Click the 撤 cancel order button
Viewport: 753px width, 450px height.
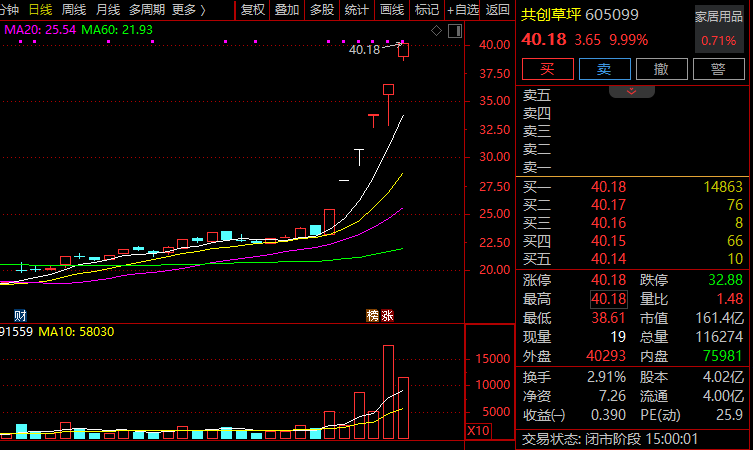[661, 69]
